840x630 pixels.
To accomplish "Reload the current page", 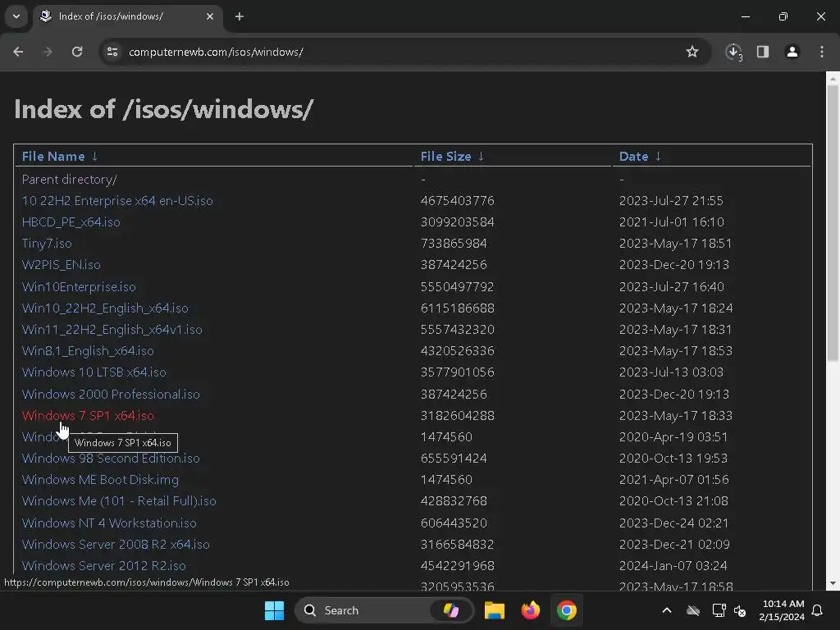I will pos(77,52).
